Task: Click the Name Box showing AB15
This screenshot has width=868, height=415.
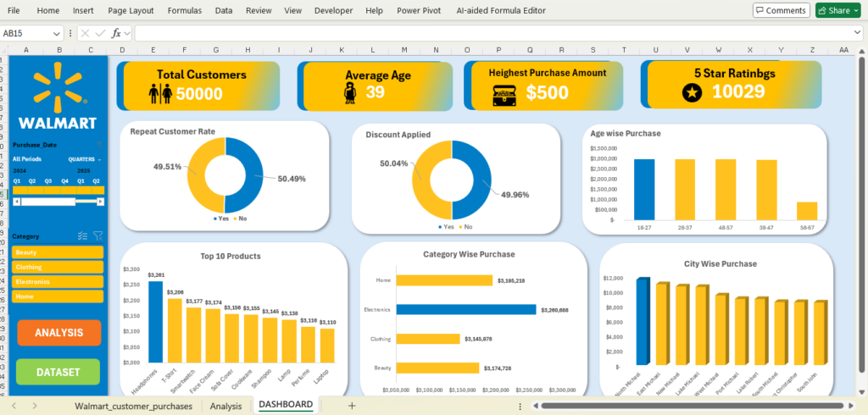Action: (x=26, y=33)
